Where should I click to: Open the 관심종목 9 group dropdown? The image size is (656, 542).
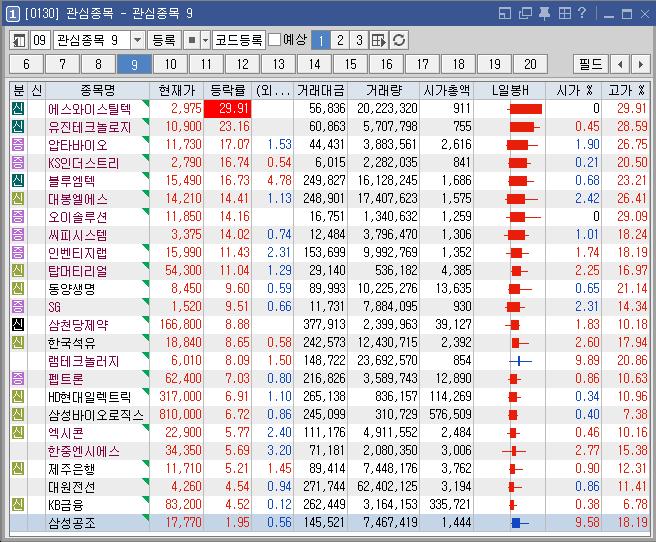pyautogui.click(x=137, y=41)
